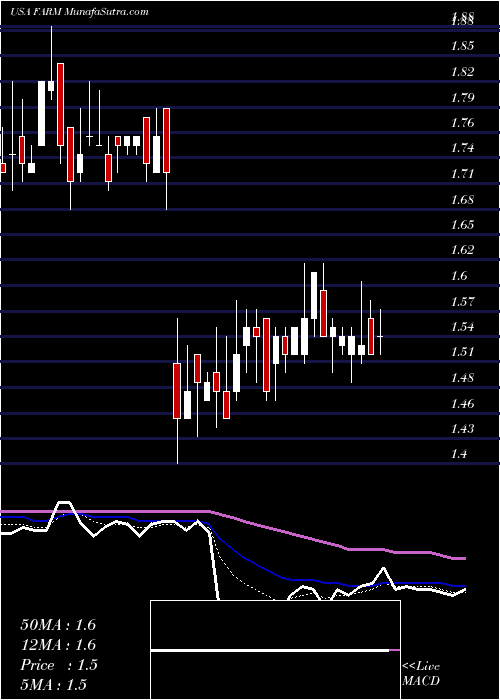Screen dimensions: 500x700
Task: Click the 1.62 price axis label
Action: tap(462, 250)
